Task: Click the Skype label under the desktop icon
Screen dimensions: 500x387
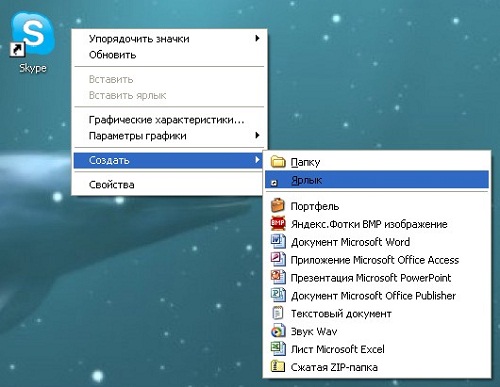Action: 33,68
